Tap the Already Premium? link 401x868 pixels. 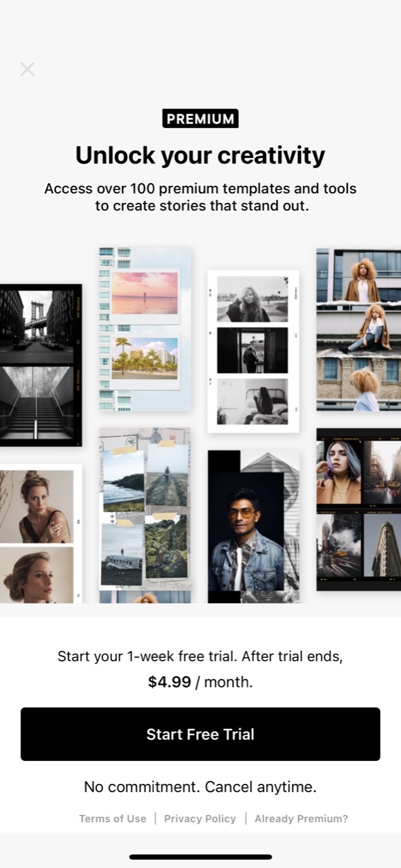pyautogui.click(x=301, y=818)
